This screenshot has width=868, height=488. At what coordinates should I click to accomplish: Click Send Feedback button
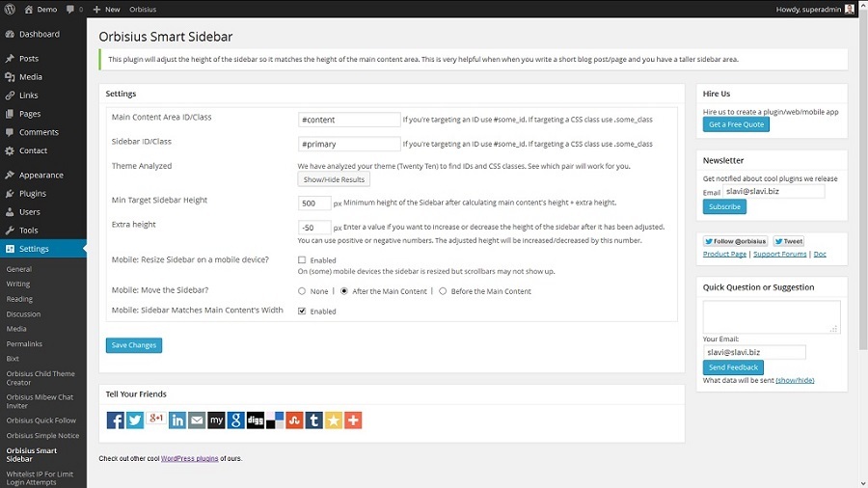coord(733,367)
